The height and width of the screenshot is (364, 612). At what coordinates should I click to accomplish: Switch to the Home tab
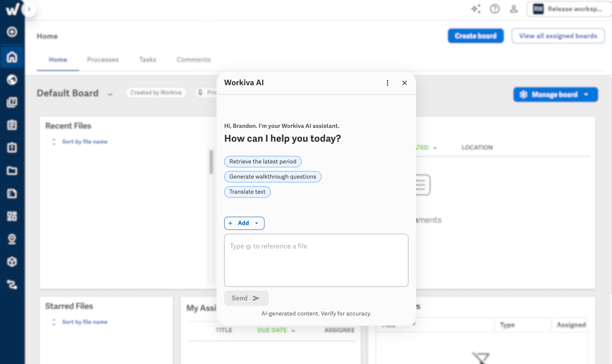click(x=58, y=60)
